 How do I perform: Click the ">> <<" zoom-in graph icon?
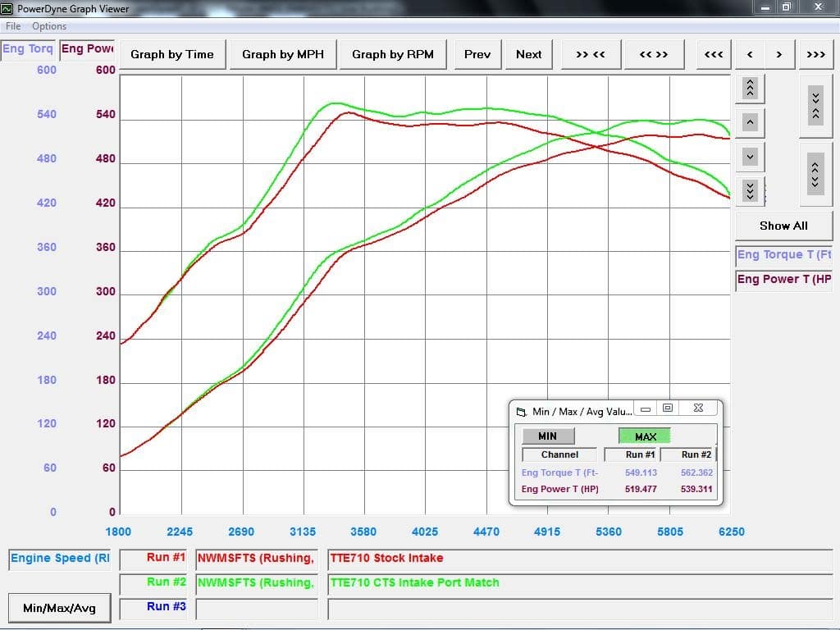pyautogui.click(x=590, y=54)
